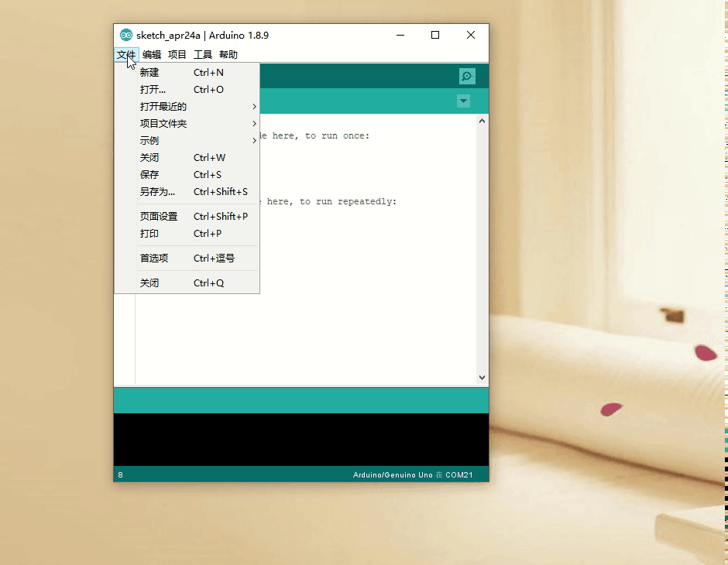Click the editor scrollbar down arrow
The height and width of the screenshot is (565, 728).
point(482,378)
